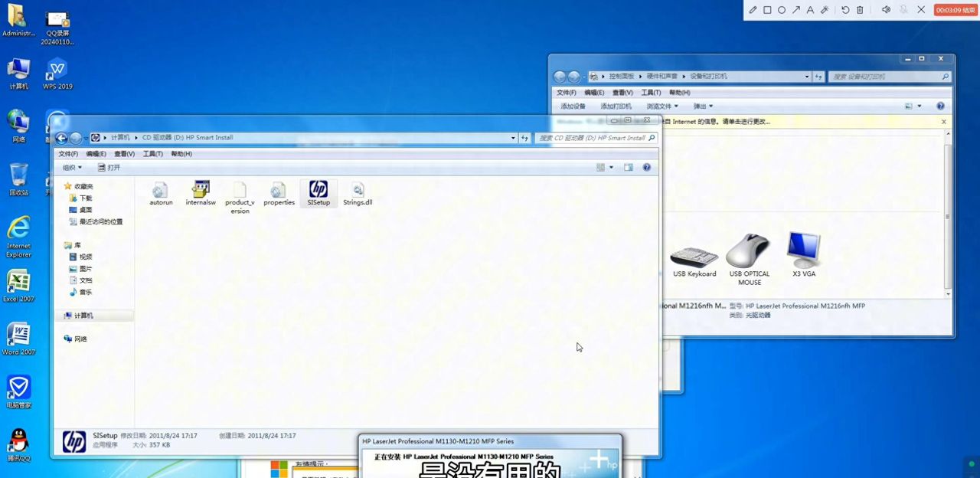Click search box for CD drive HP Smart Install
This screenshot has height=478, width=980.
click(x=596, y=138)
